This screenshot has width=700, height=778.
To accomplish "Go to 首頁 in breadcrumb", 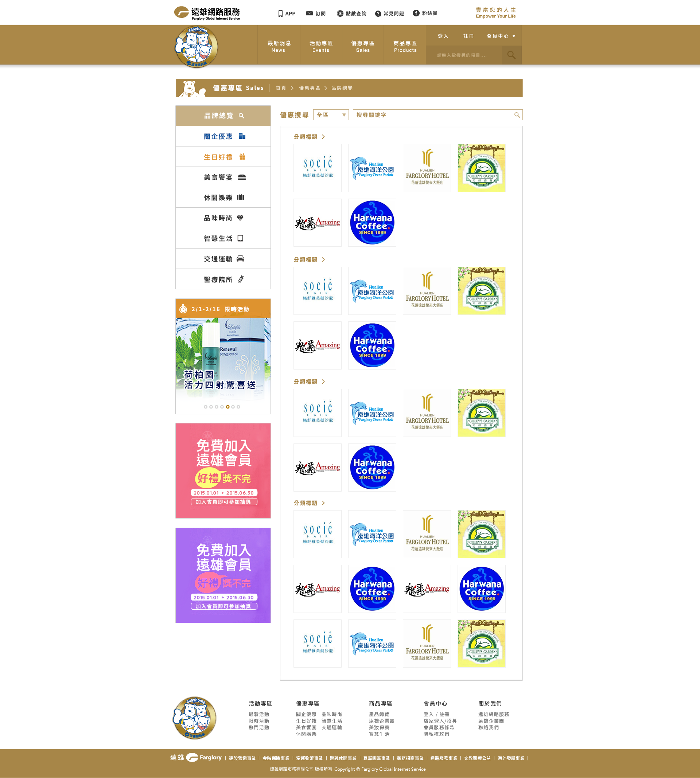I will [x=281, y=88].
